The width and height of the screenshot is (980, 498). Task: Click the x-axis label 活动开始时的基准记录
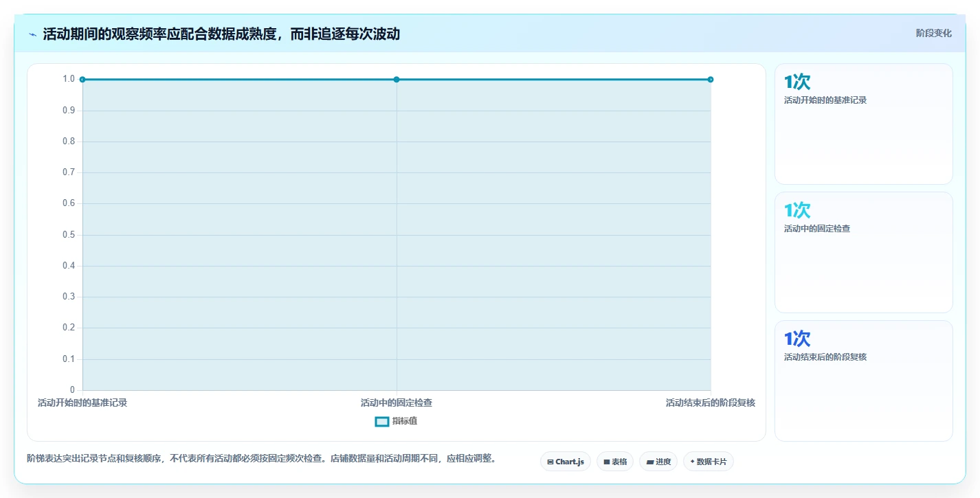click(x=82, y=403)
